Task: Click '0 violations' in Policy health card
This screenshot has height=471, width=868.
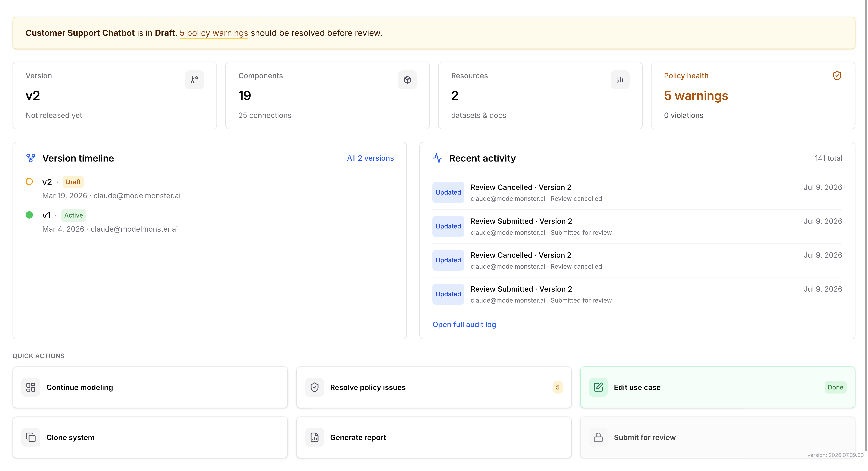Action: point(684,115)
